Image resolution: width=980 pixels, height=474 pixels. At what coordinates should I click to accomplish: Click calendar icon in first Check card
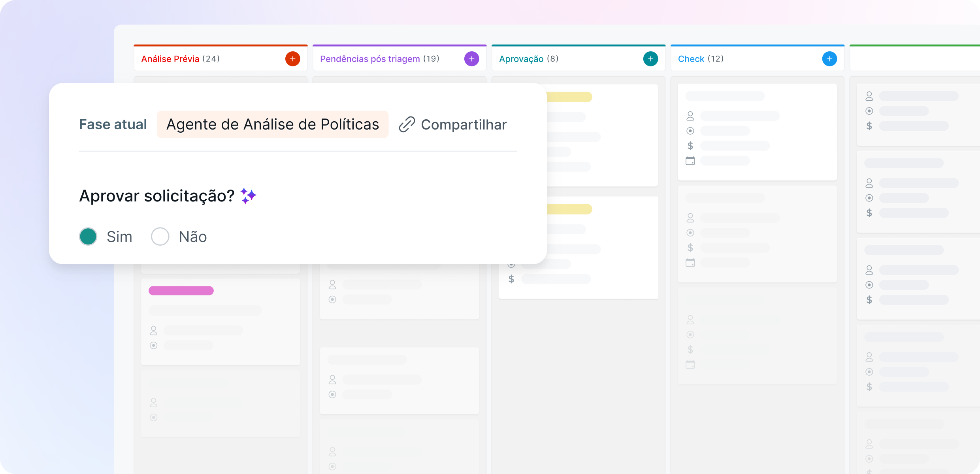[690, 161]
